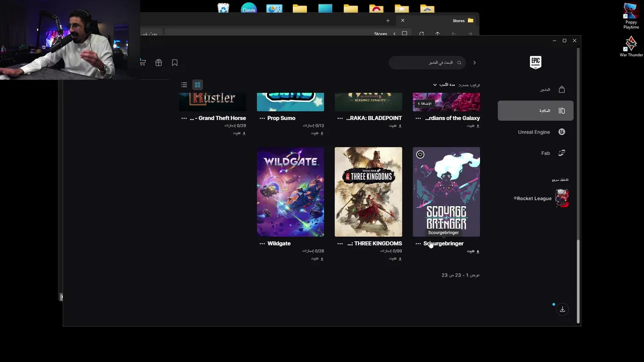Open the Canva desktop icon

click(x=249, y=8)
